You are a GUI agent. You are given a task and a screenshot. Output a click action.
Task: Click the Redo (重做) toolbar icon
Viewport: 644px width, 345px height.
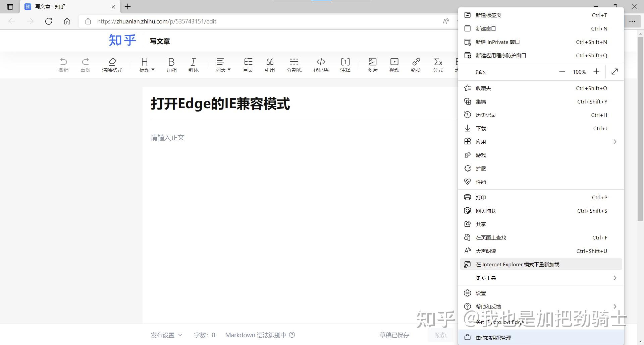click(x=86, y=65)
